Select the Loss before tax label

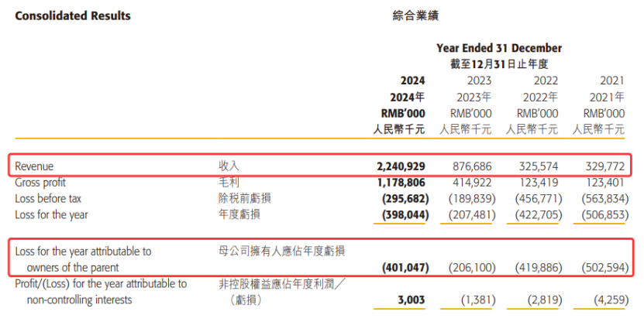point(47,199)
